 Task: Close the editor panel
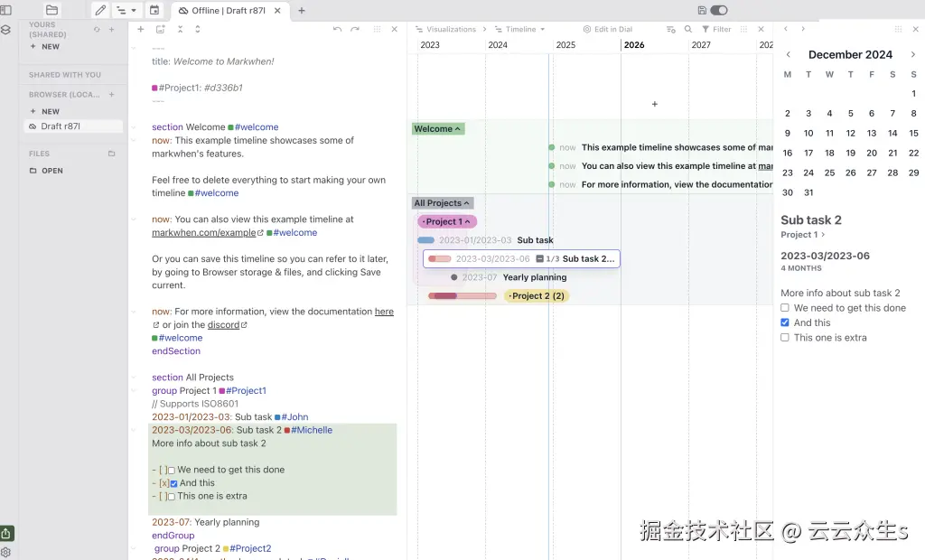coord(395,29)
